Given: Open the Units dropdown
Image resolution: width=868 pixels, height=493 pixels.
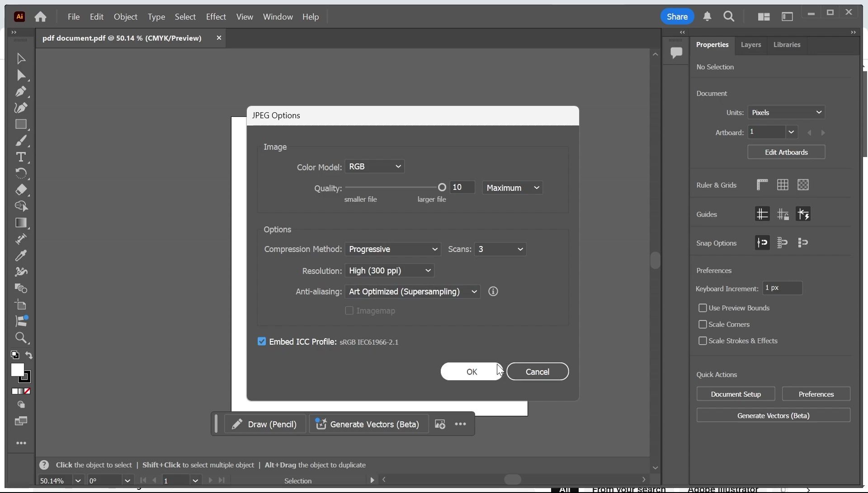Looking at the screenshot, I should 786,113.
